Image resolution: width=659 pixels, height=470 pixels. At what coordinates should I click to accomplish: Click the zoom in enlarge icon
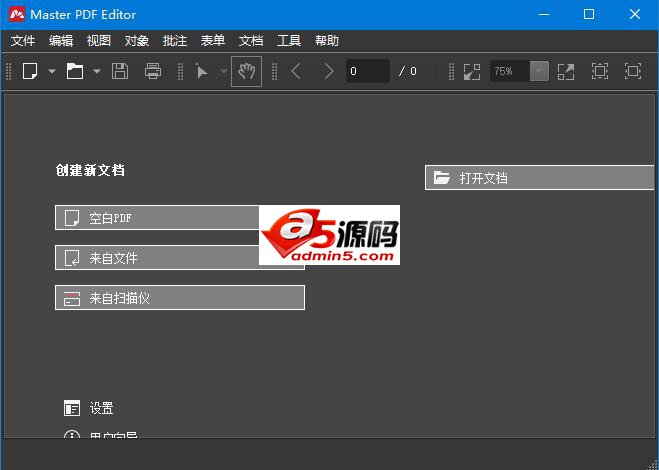[x=566, y=71]
